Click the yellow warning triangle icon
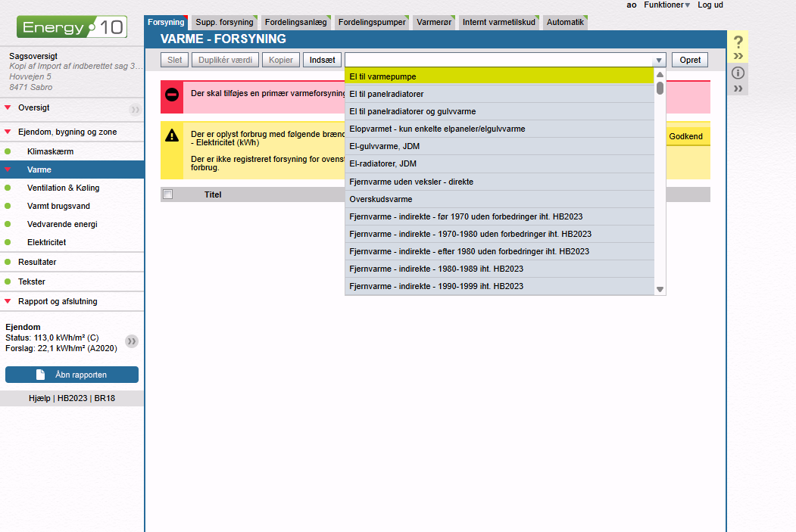The width and height of the screenshot is (796, 532). [172, 135]
